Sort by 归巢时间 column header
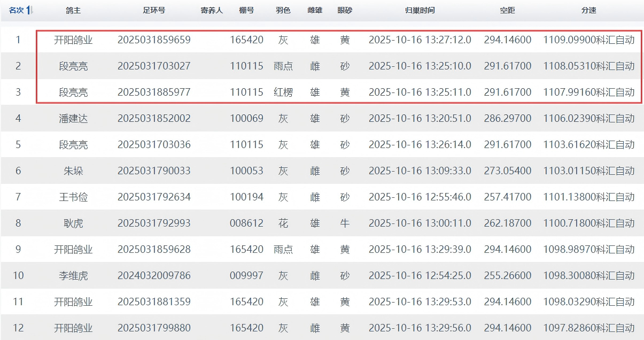Viewport: 644px width, 340px height. coord(420,10)
